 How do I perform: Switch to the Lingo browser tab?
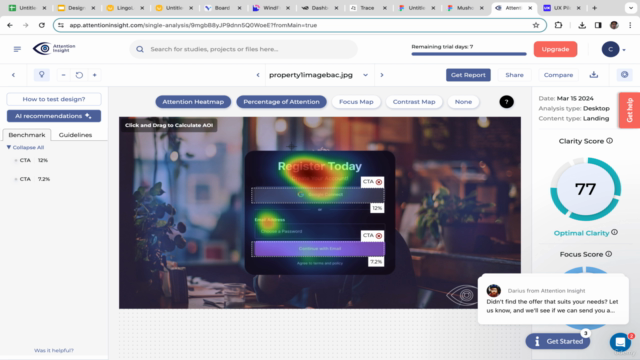124,8
